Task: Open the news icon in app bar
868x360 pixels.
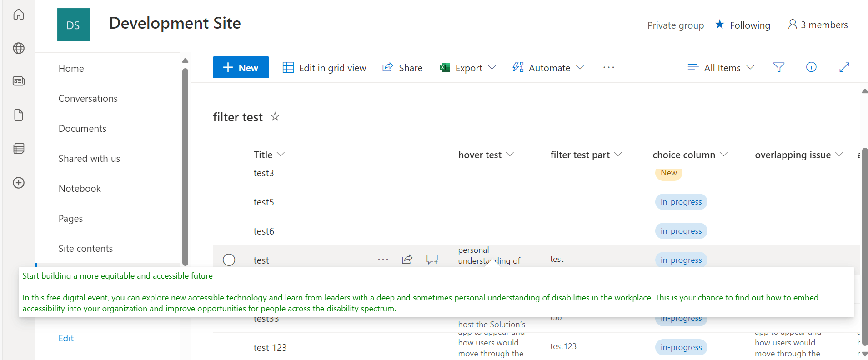Action: pyautogui.click(x=19, y=81)
